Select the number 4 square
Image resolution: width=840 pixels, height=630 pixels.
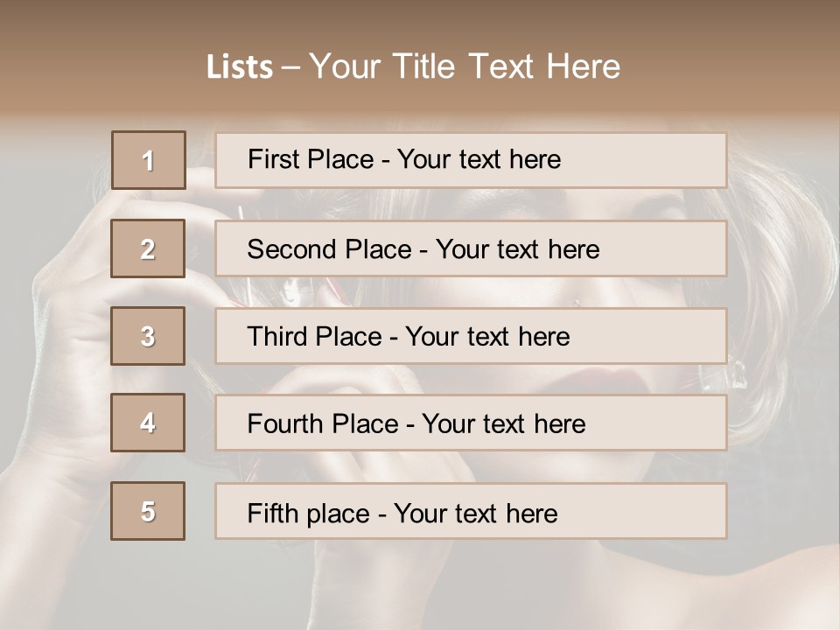point(148,423)
